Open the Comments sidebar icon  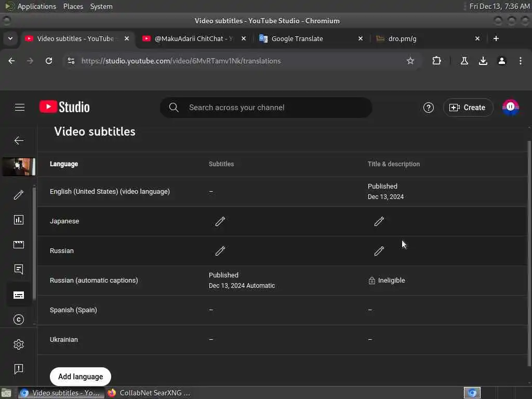coord(19,270)
